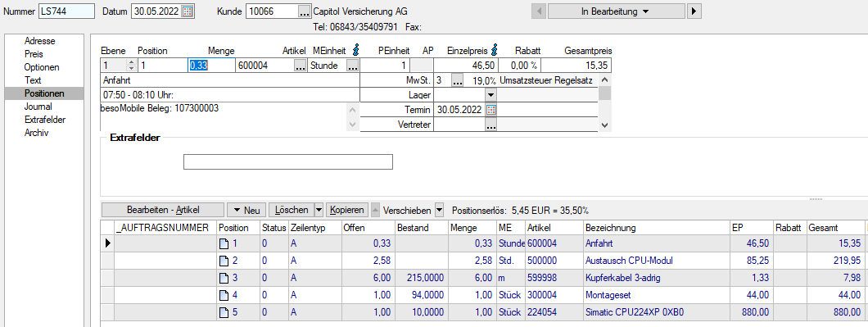
Task: Click the Bestand column header
Action: [421, 227]
